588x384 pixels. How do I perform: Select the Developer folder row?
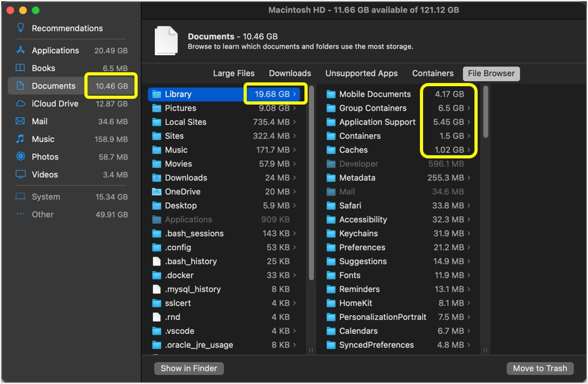(398, 163)
